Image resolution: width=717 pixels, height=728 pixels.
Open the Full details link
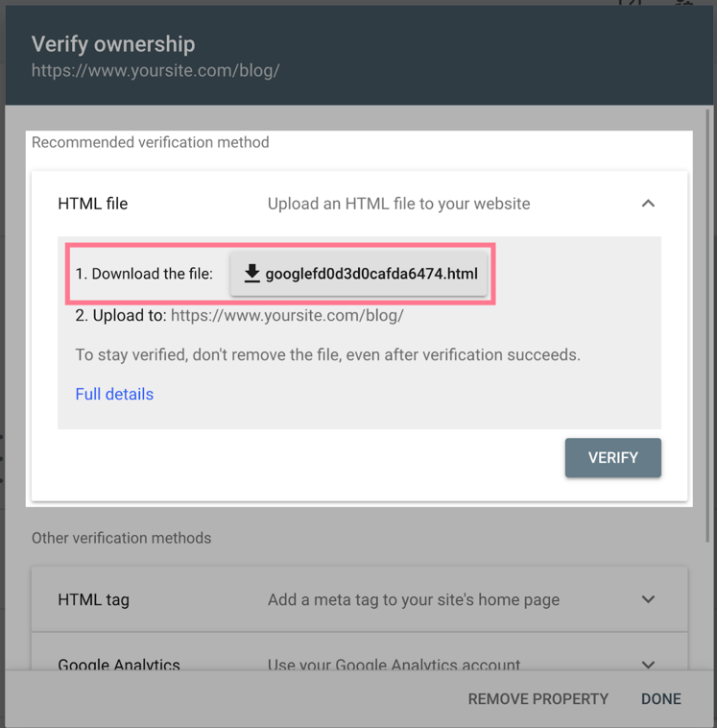click(x=114, y=394)
